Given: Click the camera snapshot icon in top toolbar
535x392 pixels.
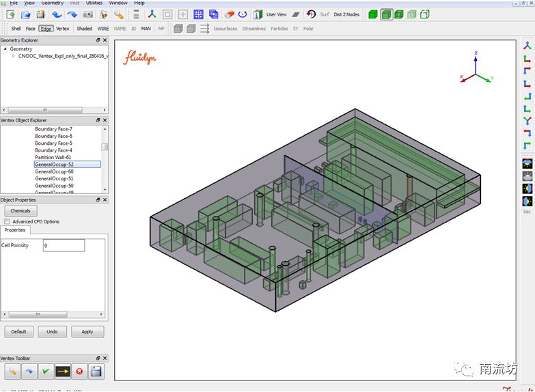Looking at the screenshot, I should (87, 14).
